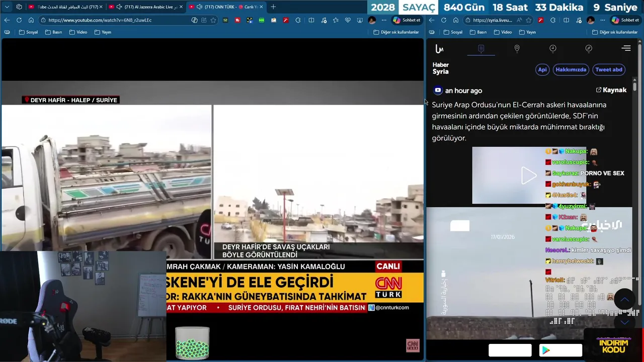
Task: Open Sosyal folder in right browser bookmarks bar
Action: tap(453, 32)
